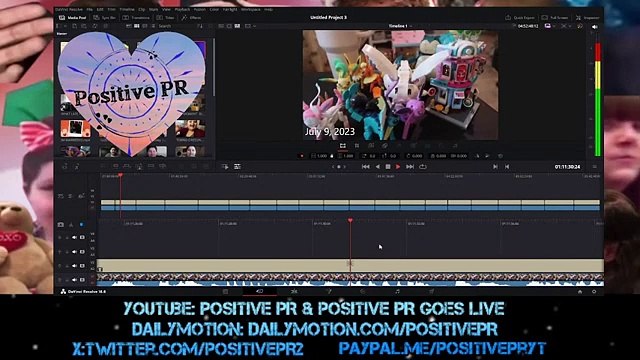Open the Titles panel
Viewport: 640px width, 360px height.
pyautogui.click(x=166, y=18)
